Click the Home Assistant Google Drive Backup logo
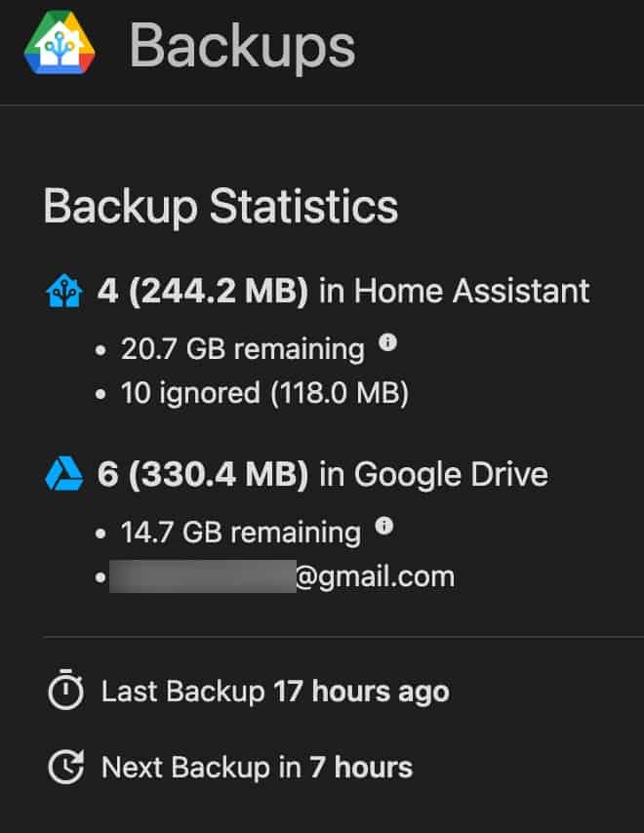Screen dimensions: 644x833 (x=60, y=43)
